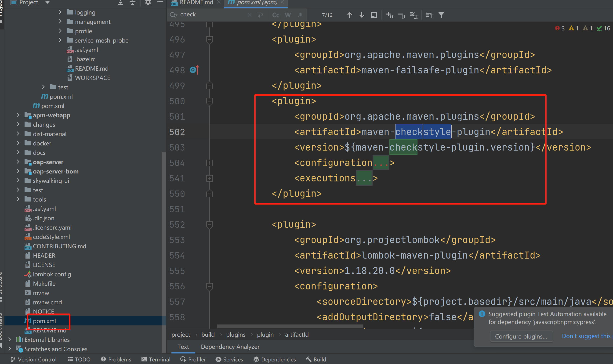
Task: Open Project panel settings gear
Action: [x=148, y=2]
